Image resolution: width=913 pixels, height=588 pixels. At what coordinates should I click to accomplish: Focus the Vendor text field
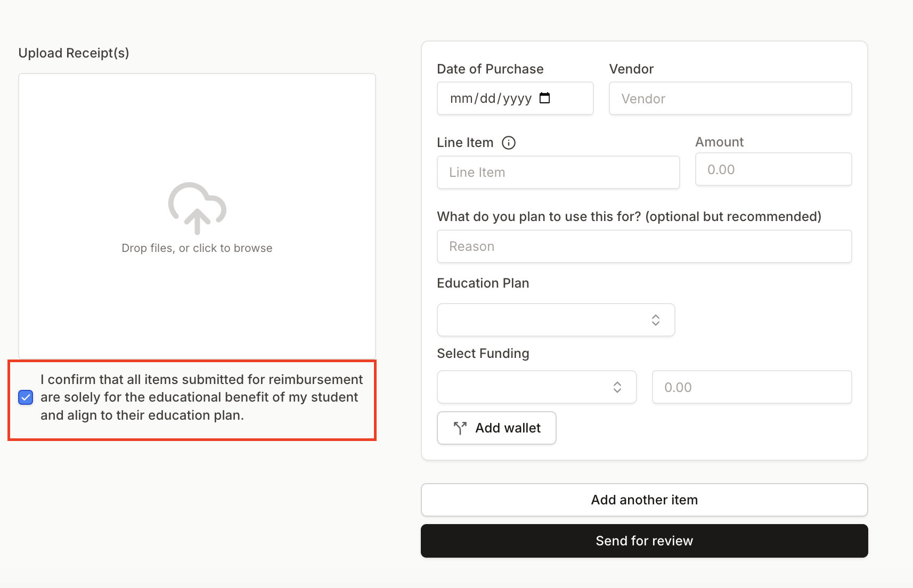[730, 99]
